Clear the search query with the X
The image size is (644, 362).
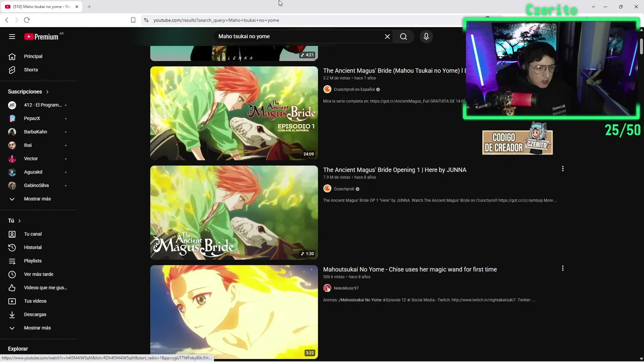[387, 37]
